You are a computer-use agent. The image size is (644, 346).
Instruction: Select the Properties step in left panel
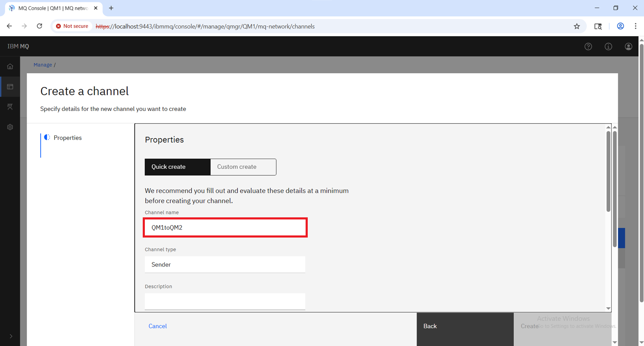(x=67, y=138)
